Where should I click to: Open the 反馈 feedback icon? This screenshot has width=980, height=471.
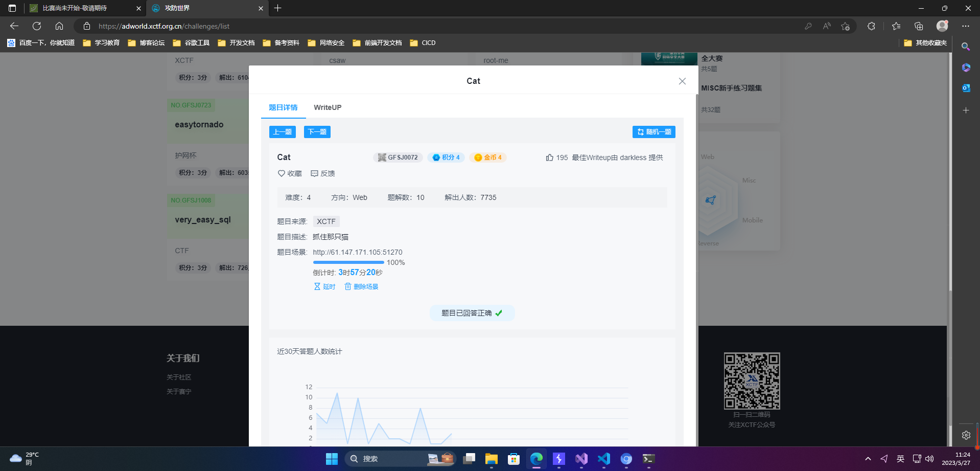pos(314,173)
